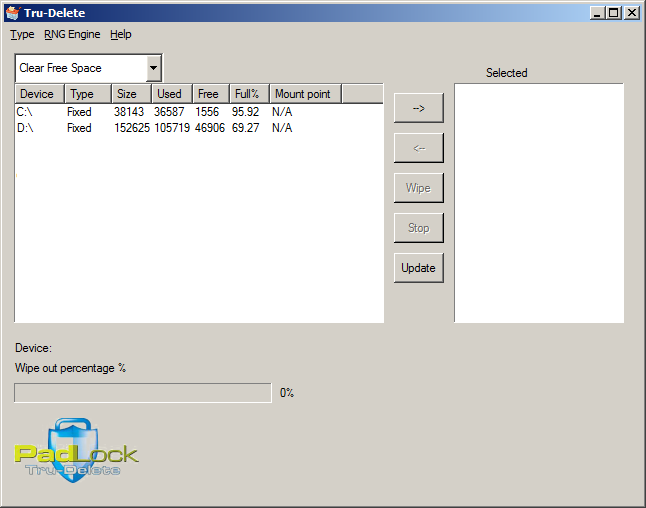The width and height of the screenshot is (646, 508).
Task: Click the Stop button
Action: point(419,228)
